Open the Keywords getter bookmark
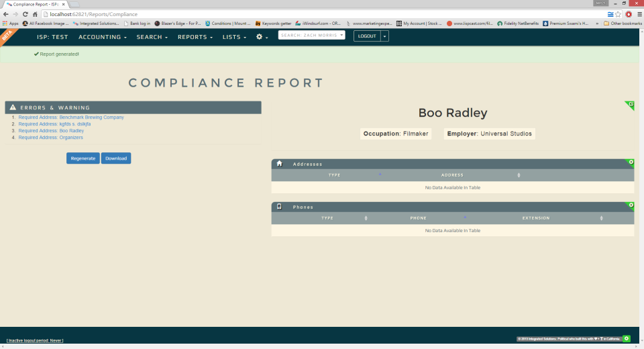This screenshot has height=349, width=644. tap(274, 23)
